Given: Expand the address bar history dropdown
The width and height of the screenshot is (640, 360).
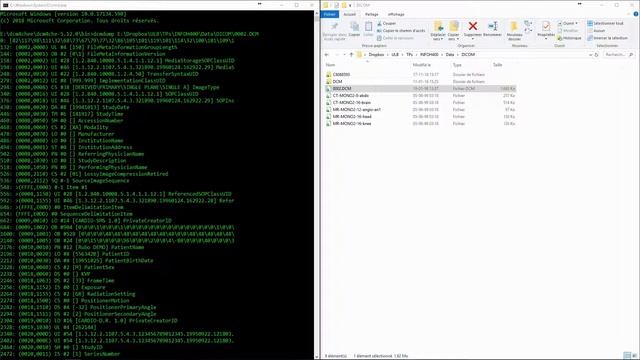Looking at the screenshot, I should pyautogui.click(x=590, y=55).
